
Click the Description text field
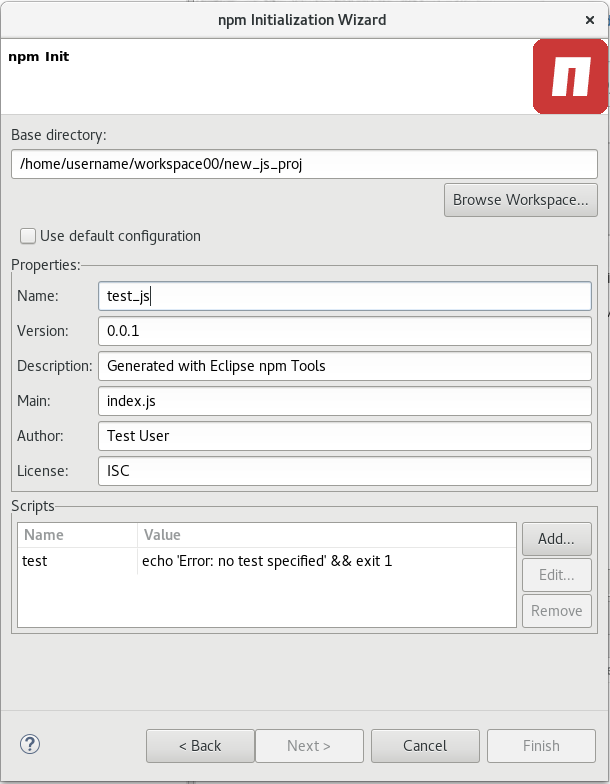344,366
